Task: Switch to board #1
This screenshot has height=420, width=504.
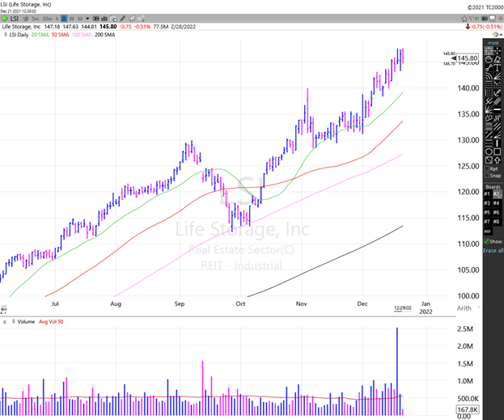Action: pos(487,194)
